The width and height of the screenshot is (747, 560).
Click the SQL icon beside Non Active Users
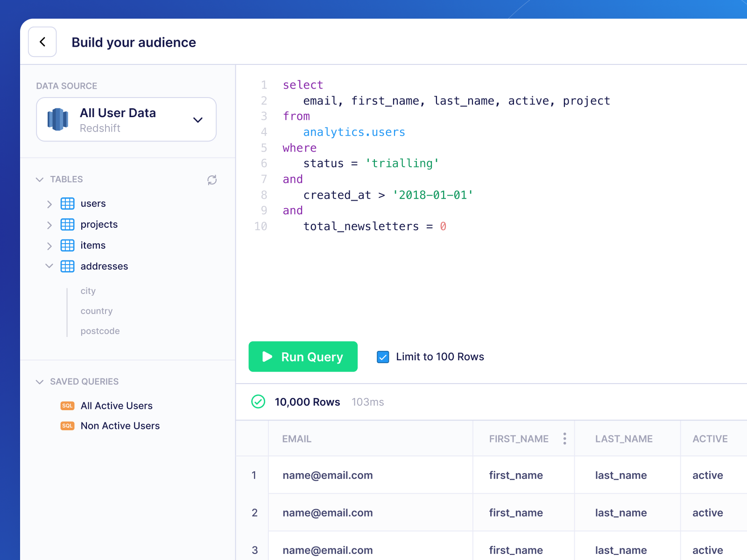67,426
